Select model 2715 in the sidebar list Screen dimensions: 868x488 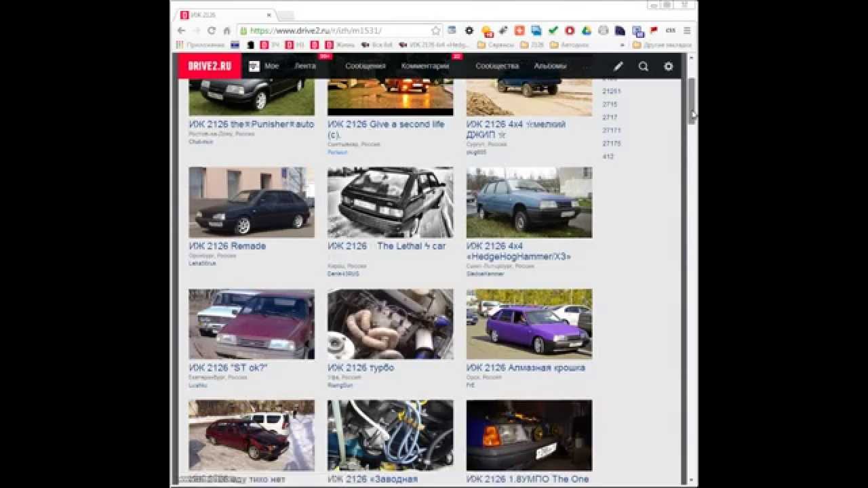coord(610,104)
